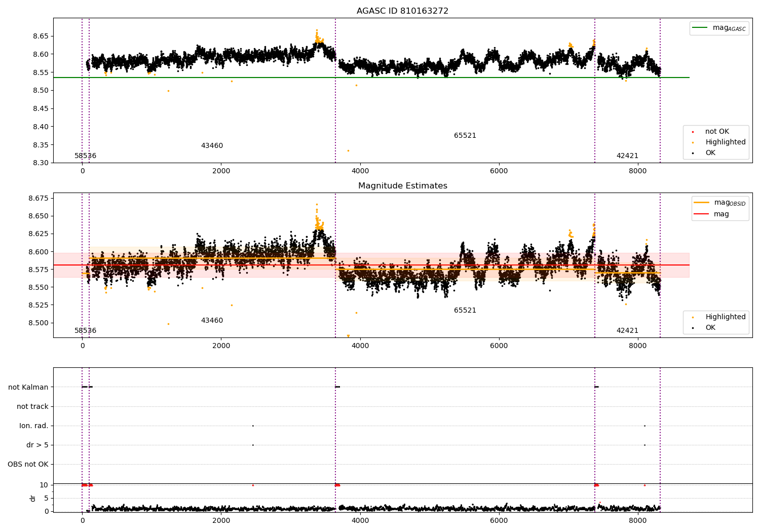760x532 pixels.
Task: Click obsid label 65521 in Magnitude Estimates plot
Action: coord(465,311)
